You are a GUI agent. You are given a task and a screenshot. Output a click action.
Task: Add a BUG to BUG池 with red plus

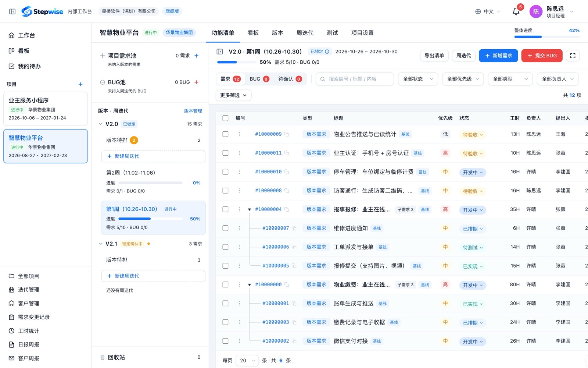pos(196,82)
